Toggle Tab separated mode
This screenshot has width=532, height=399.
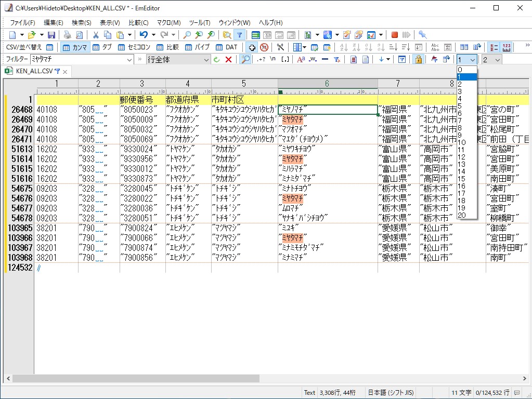(x=102, y=47)
